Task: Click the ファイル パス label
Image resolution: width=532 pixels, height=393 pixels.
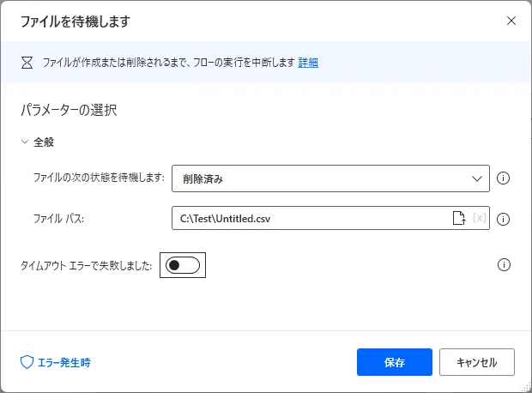Action: [58, 218]
